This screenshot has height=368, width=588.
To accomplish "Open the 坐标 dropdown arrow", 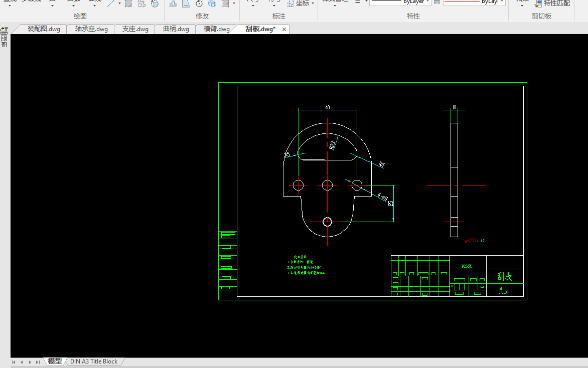I will coord(313,4).
